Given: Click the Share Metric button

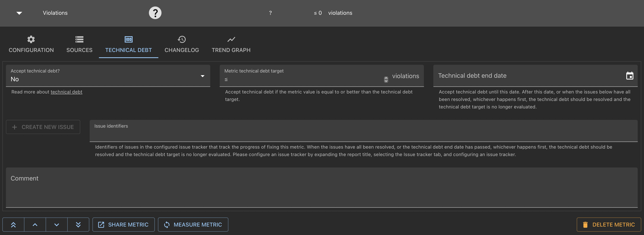Looking at the screenshot, I should click(124, 225).
